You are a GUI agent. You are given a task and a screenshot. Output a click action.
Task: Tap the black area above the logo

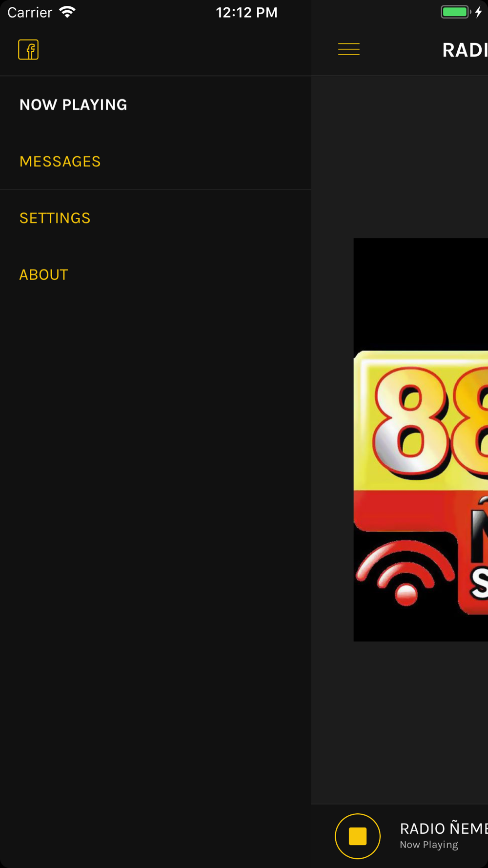[421, 294]
